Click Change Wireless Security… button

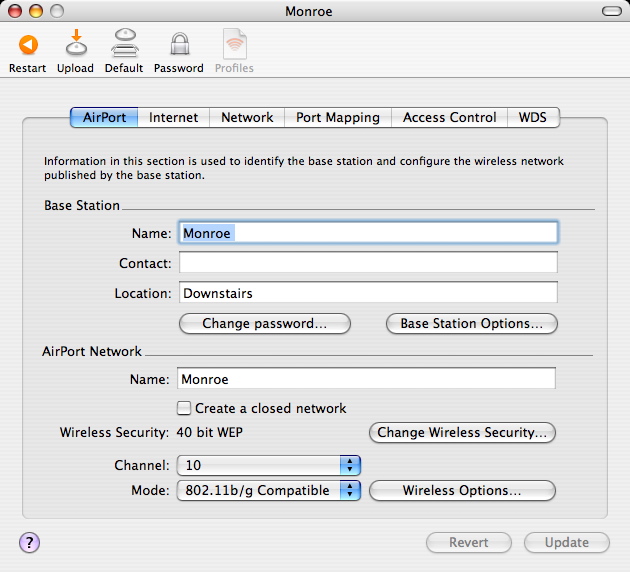pyautogui.click(x=462, y=433)
